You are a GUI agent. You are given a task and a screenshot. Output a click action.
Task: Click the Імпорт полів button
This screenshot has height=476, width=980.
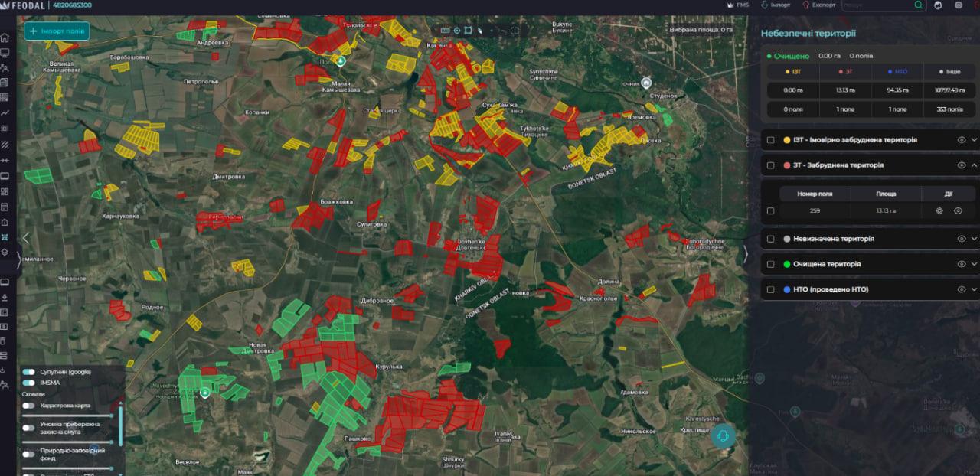[x=57, y=31]
